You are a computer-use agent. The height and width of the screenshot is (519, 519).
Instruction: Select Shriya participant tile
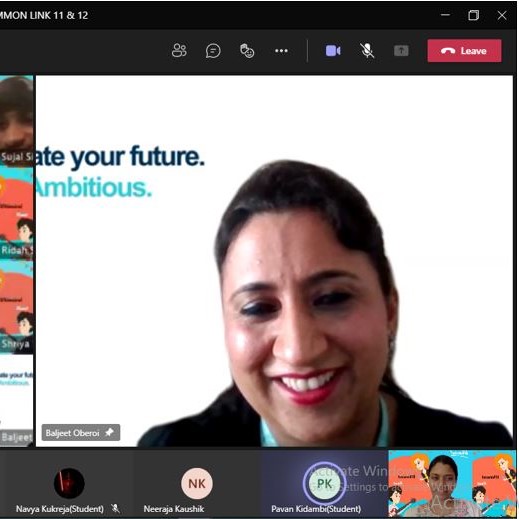pos(16,306)
